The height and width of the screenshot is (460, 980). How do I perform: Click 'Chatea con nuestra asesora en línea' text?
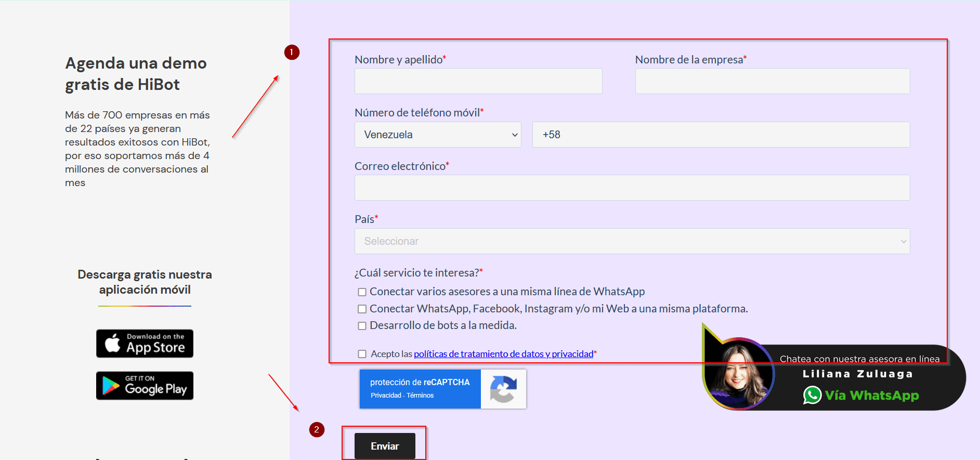coord(859,359)
